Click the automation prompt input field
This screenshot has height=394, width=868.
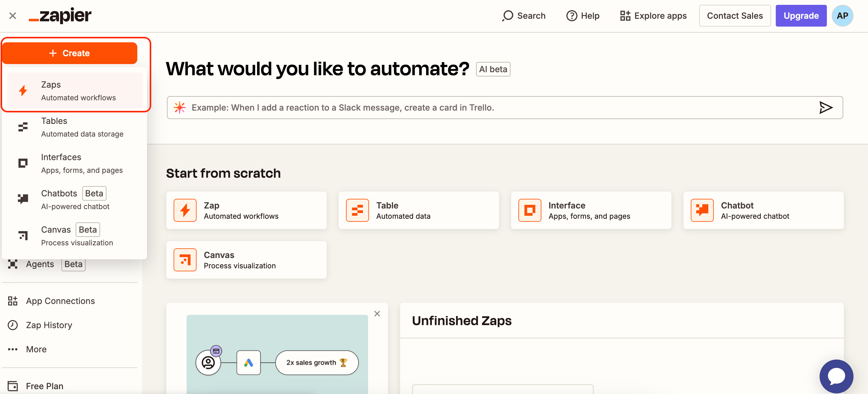point(505,108)
